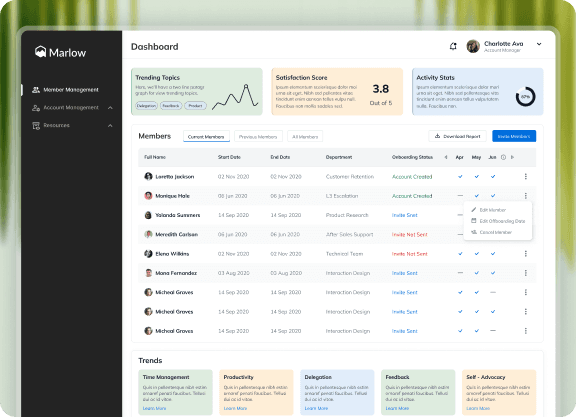This screenshot has width=576, height=417.
Task: Toggle Apr check for Elena Wilkins
Action: tap(460, 254)
